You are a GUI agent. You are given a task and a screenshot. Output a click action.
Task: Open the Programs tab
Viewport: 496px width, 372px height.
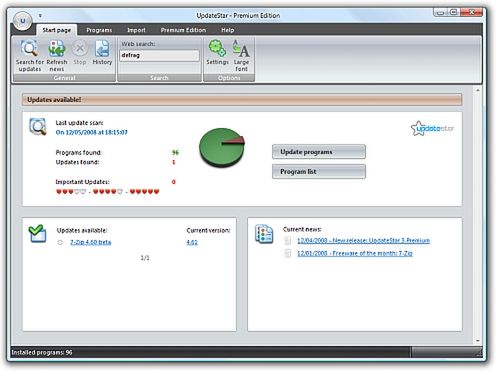(99, 30)
